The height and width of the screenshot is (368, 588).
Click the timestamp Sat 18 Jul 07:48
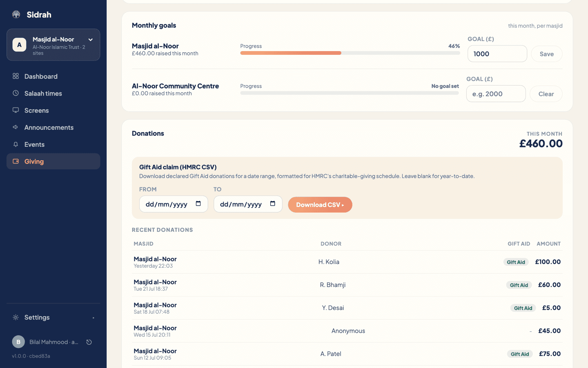coord(151,312)
